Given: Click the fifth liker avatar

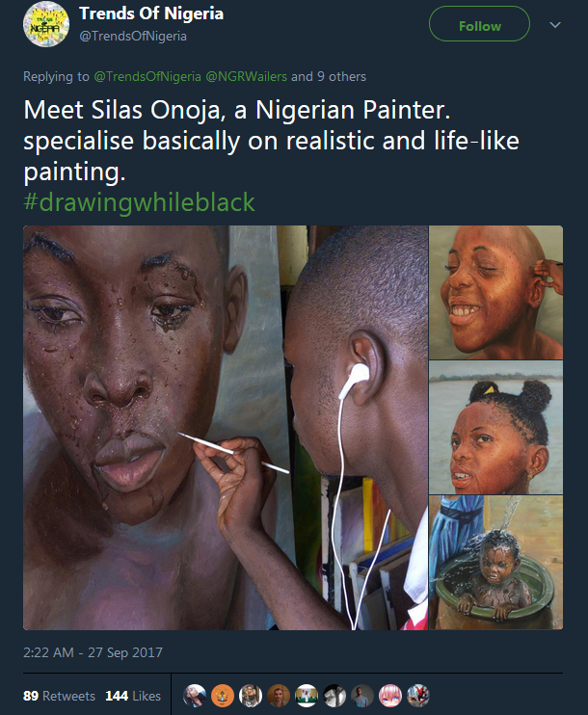Looking at the screenshot, I should (307, 696).
